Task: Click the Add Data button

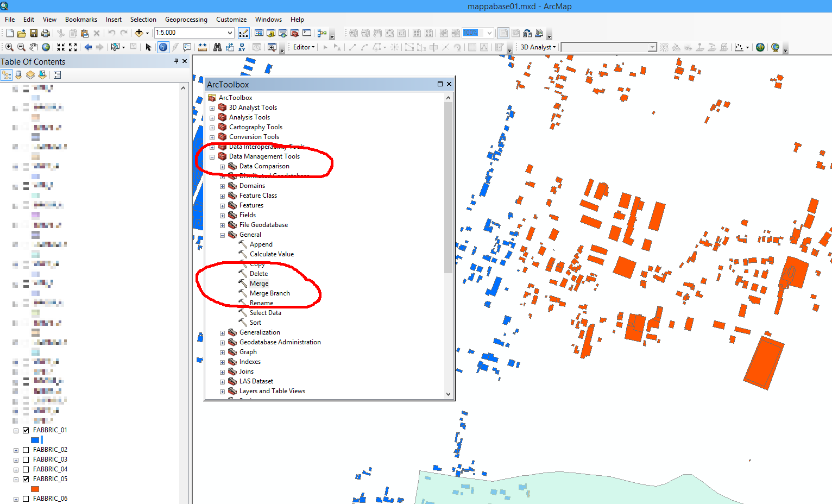Action: pyautogui.click(x=139, y=33)
